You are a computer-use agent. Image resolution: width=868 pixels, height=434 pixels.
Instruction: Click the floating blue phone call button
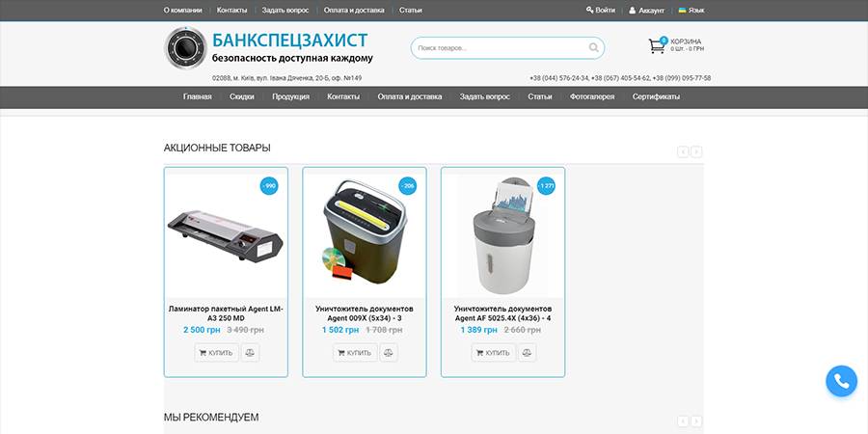click(x=841, y=381)
